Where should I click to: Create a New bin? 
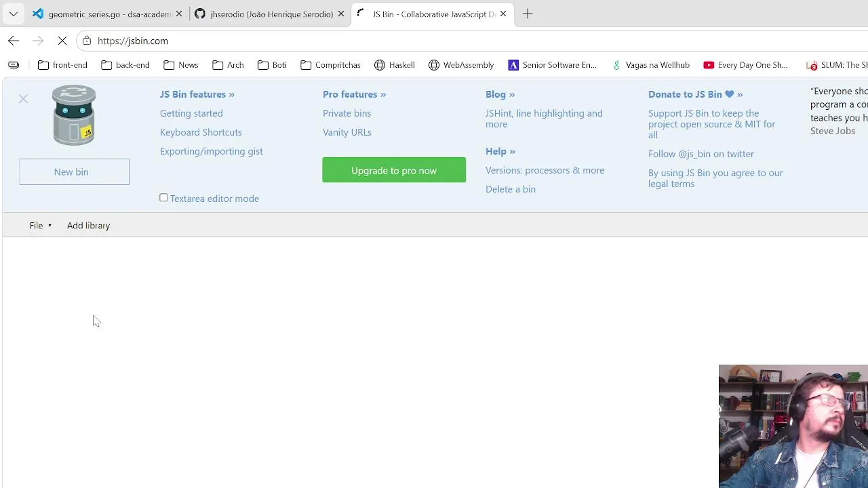pos(74,171)
